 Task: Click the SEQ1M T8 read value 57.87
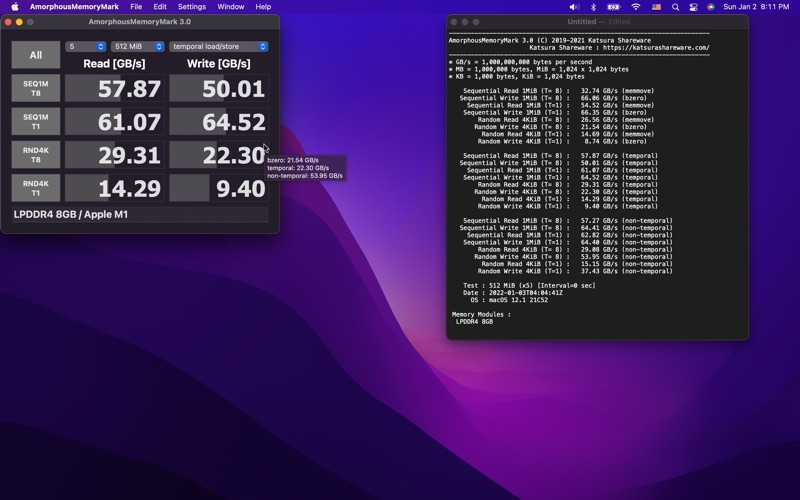click(115, 88)
